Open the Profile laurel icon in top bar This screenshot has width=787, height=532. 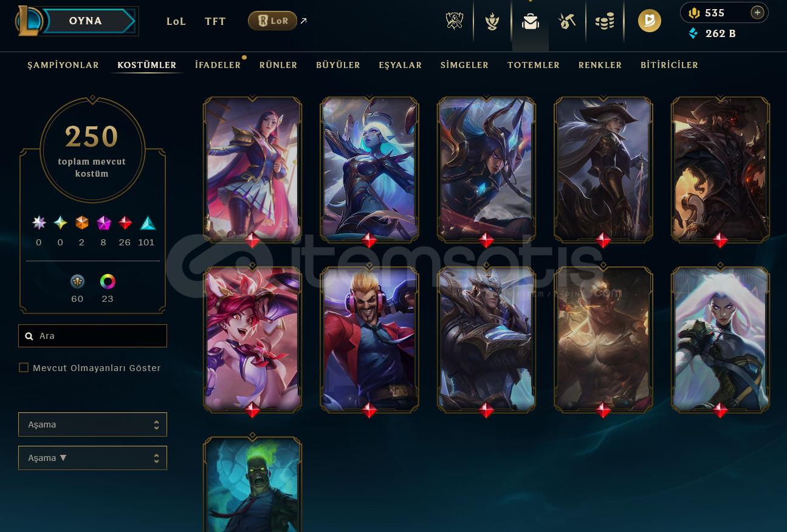tap(492, 22)
